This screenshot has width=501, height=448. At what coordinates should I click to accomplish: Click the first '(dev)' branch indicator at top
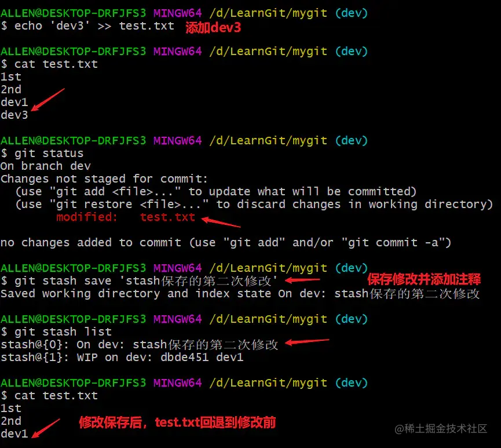tap(352, 13)
